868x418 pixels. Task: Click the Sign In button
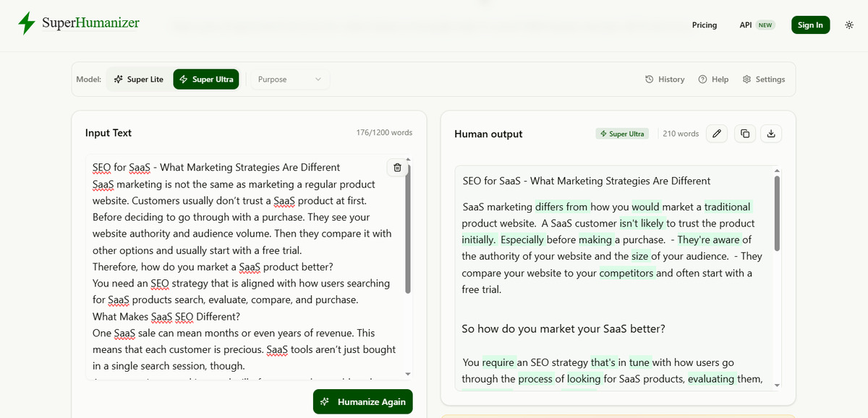[x=810, y=25]
